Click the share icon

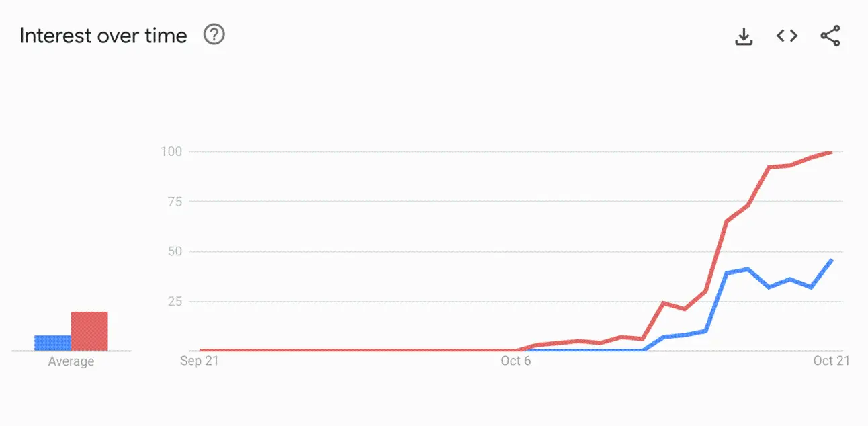coord(830,36)
